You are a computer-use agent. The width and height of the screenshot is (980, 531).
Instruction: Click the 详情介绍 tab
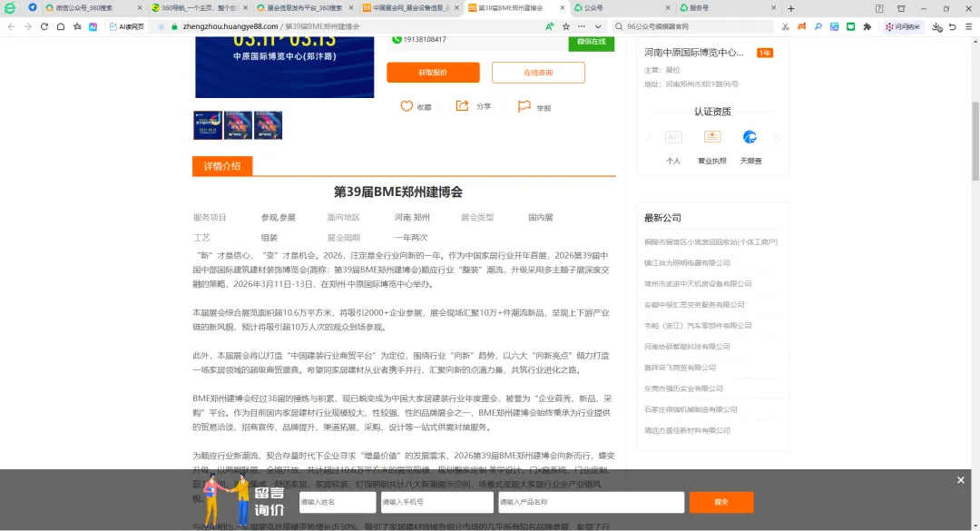tap(222, 166)
